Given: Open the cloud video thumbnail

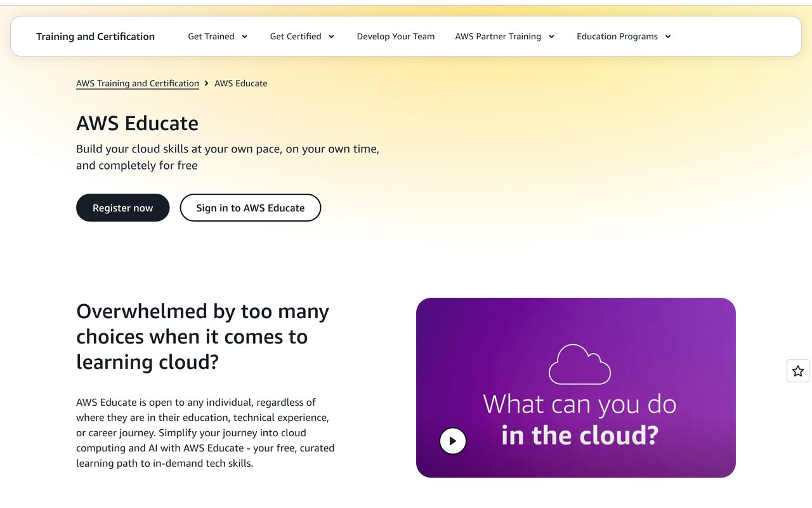Looking at the screenshot, I should pos(576,387).
